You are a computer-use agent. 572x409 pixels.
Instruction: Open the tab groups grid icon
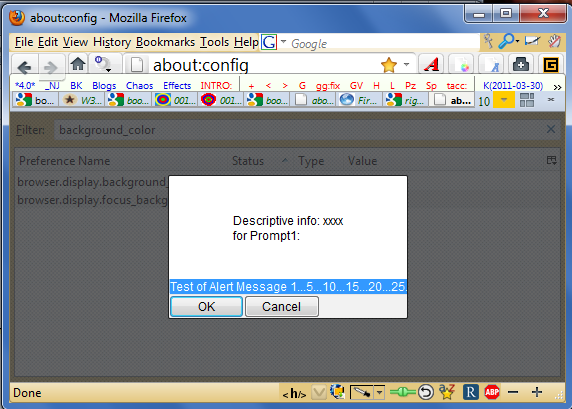click(527, 100)
